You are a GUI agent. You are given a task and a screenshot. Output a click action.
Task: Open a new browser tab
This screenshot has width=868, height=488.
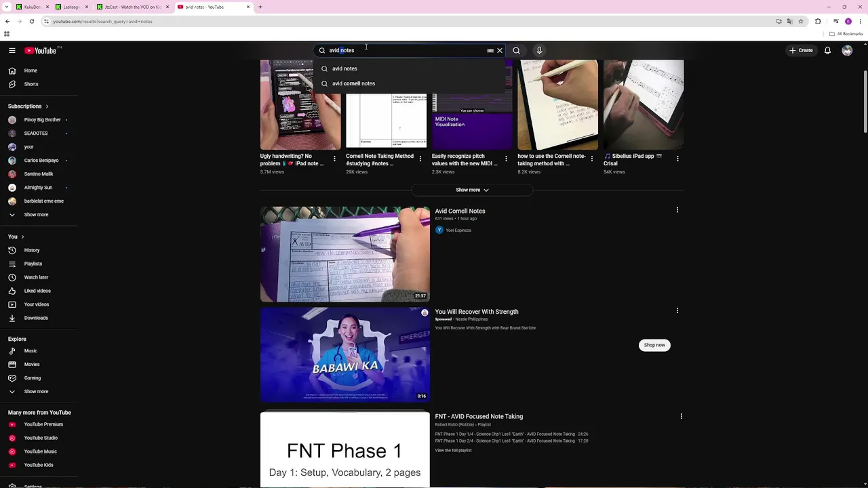[260, 7]
